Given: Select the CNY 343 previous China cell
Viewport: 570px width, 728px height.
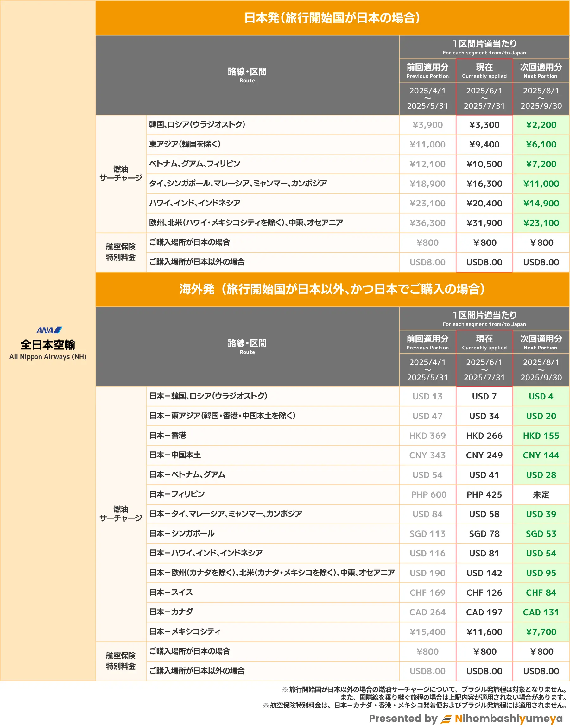Looking at the screenshot, I should pos(427,455).
